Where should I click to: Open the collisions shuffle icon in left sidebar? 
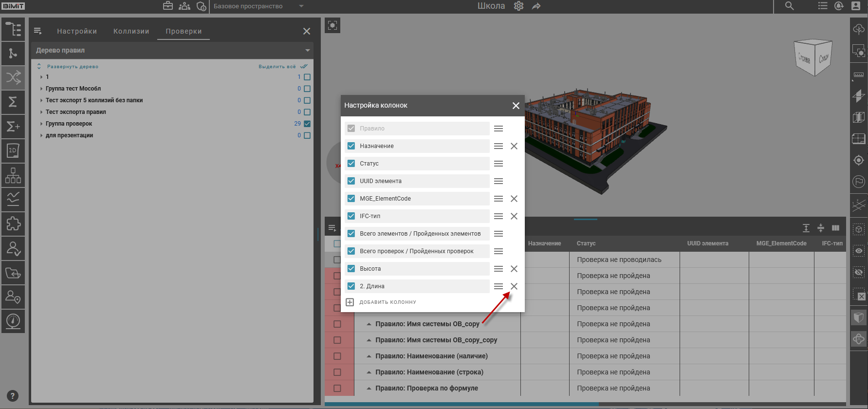point(13,77)
